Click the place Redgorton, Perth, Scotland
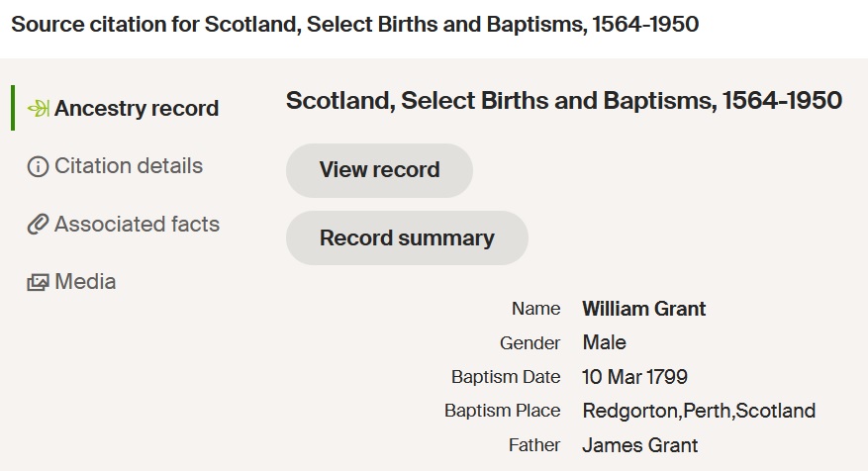The width and height of the screenshot is (868, 471). click(x=699, y=411)
